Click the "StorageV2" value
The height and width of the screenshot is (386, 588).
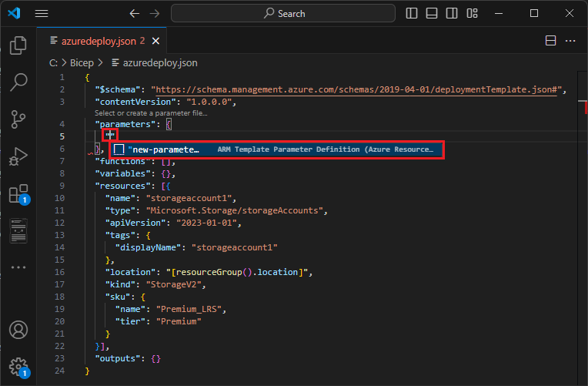coord(174,284)
